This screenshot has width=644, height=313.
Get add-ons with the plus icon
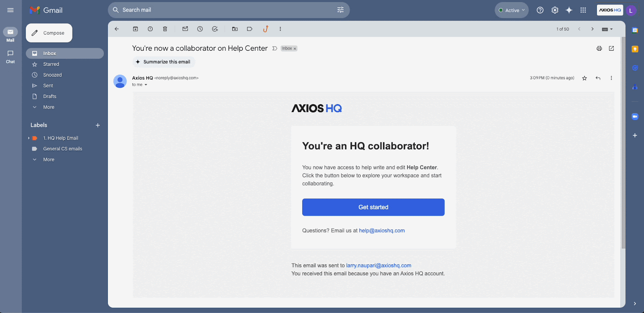(635, 136)
